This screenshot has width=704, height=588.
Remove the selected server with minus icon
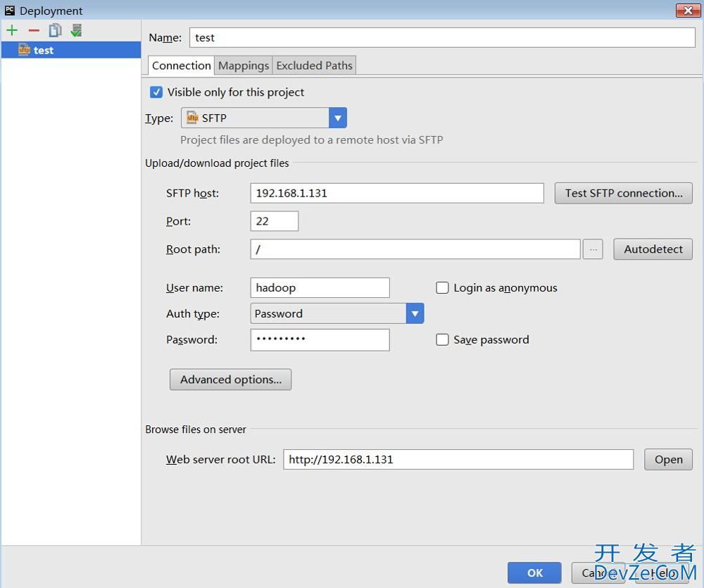34,30
